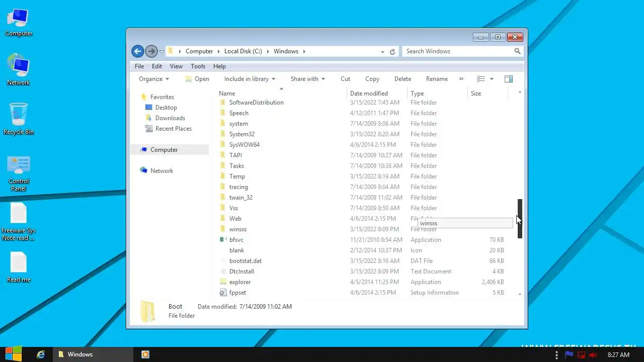Refresh the Windows folder view

point(392,51)
